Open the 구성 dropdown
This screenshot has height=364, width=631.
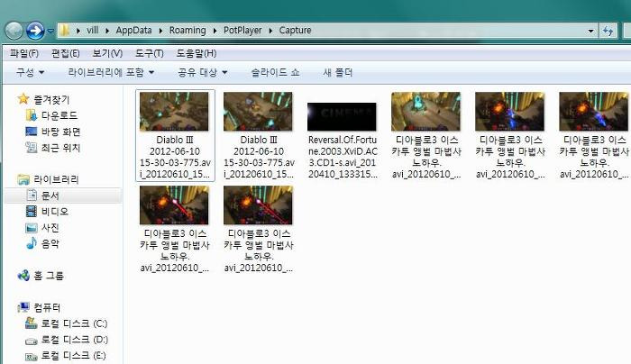pyautogui.click(x=30, y=72)
